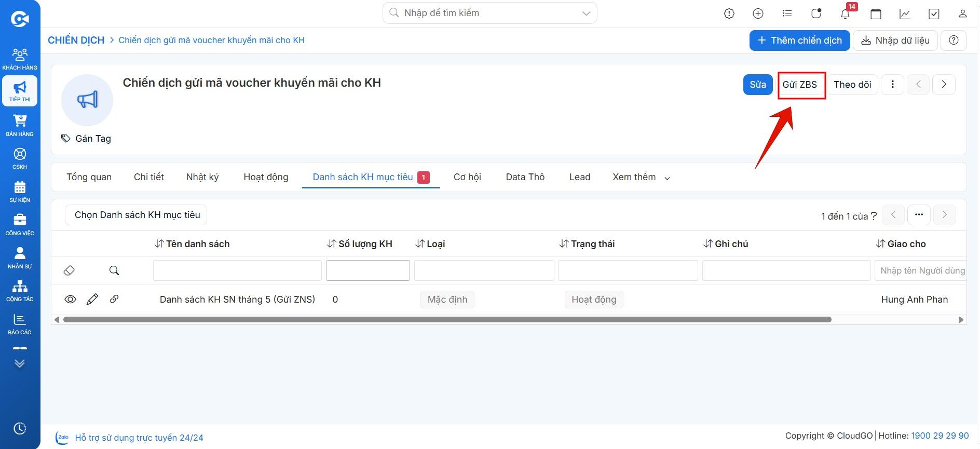
Task: Switch to the Nhật ký tab
Action: (x=202, y=177)
